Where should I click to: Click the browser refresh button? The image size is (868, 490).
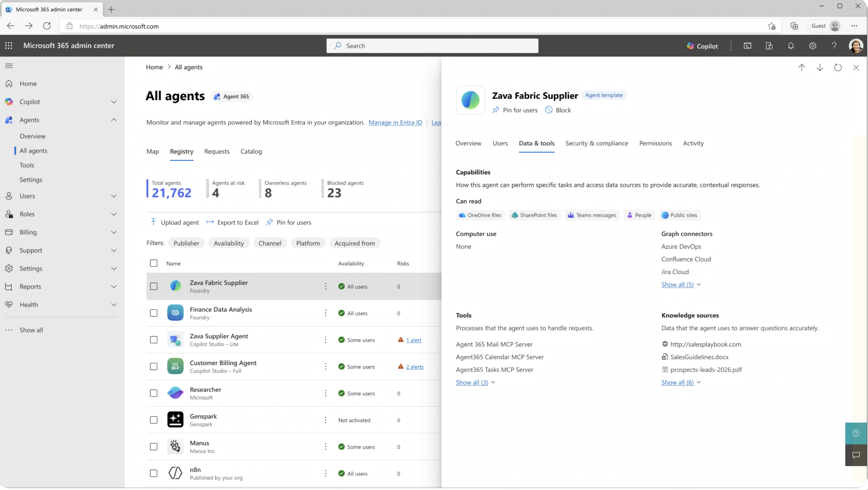click(47, 26)
